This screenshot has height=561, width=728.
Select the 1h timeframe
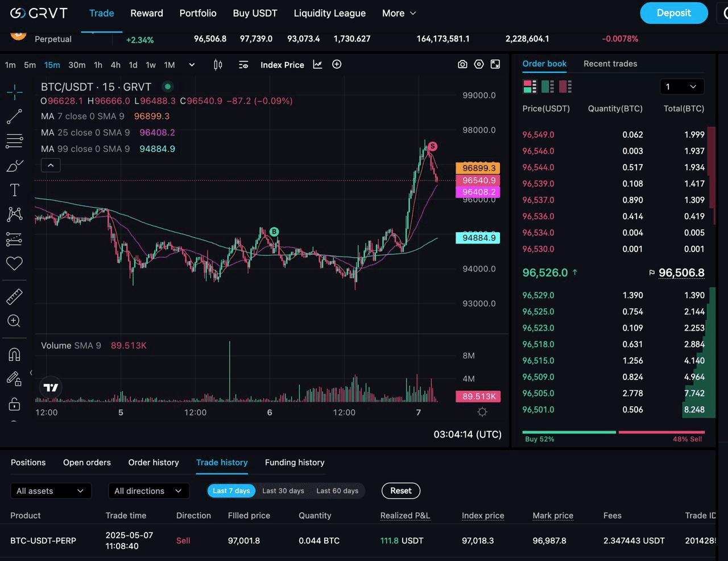[98, 65]
